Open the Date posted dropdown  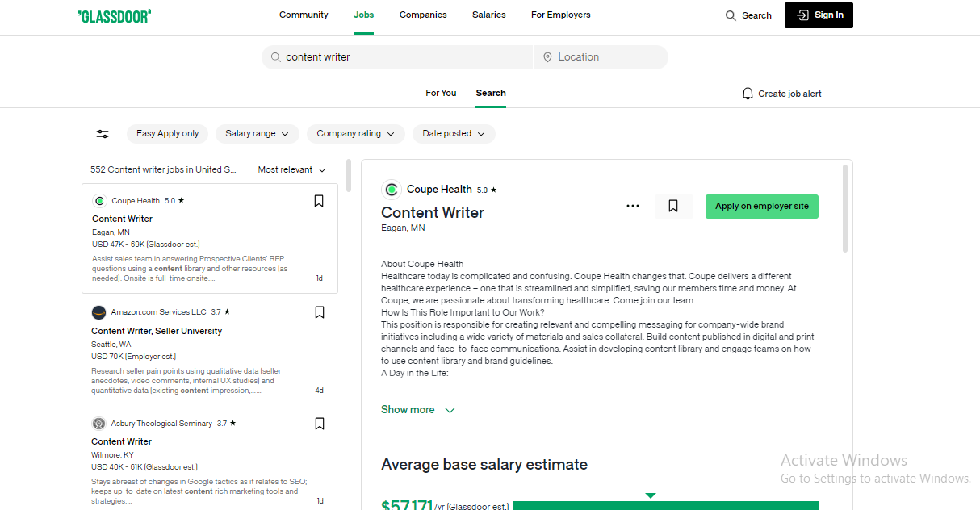[x=454, y=134]
